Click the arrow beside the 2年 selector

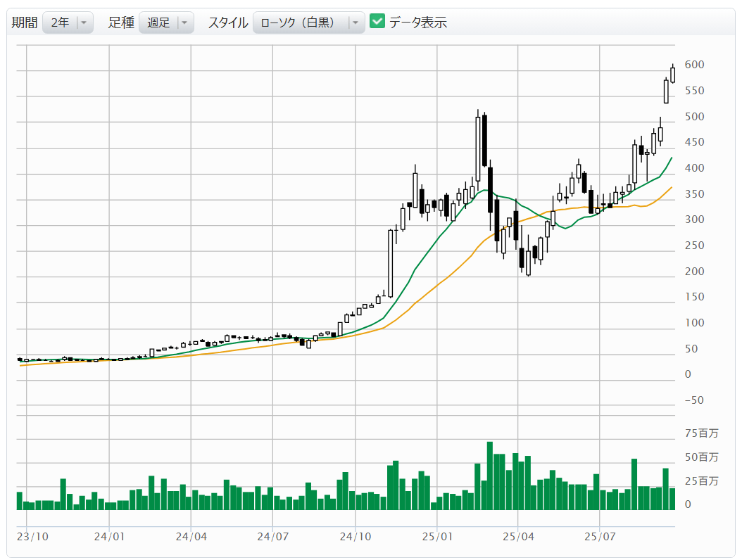click(84, 23)
